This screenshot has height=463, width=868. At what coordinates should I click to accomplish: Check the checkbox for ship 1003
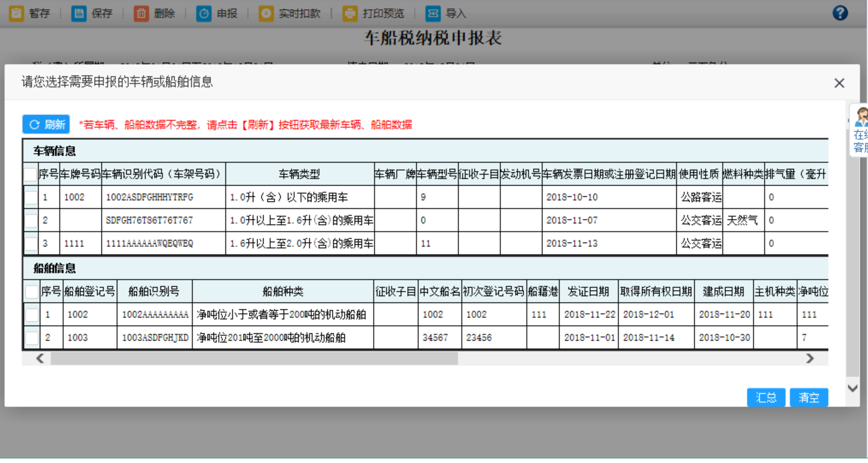31,337
